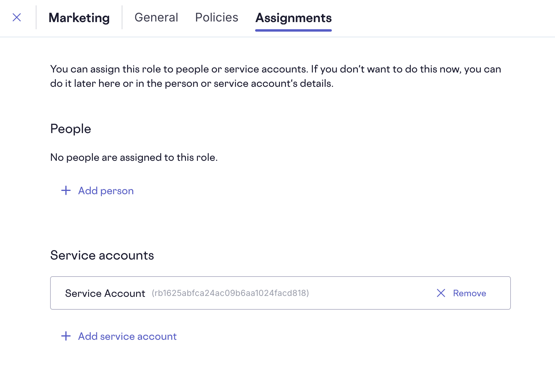Open the Policies tab
Screen dimensions: 555x392
217,17
